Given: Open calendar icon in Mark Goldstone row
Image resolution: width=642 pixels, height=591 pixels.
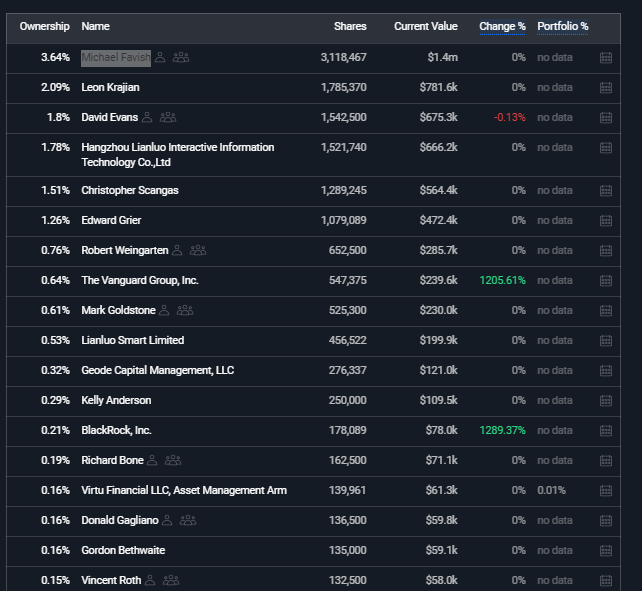Looking at the screenshot, I should click(x=606, y=310).
